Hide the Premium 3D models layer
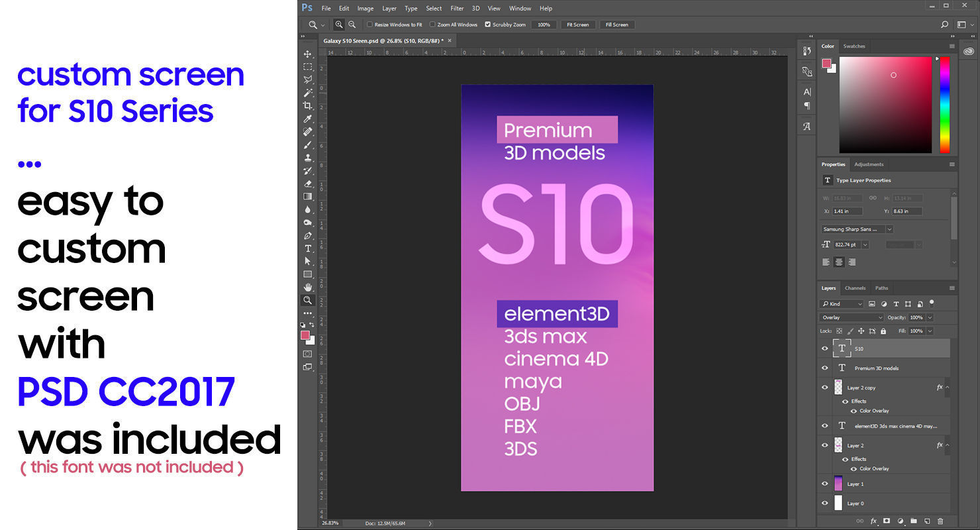 click(825, 368)
